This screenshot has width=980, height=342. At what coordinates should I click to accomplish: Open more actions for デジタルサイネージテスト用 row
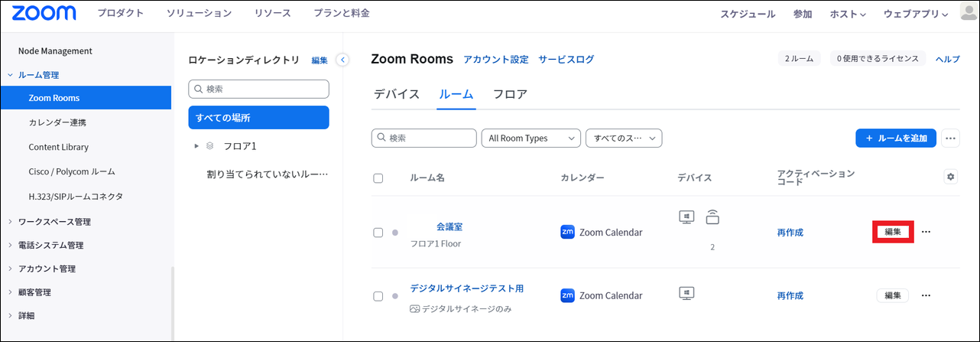[926, 295]
